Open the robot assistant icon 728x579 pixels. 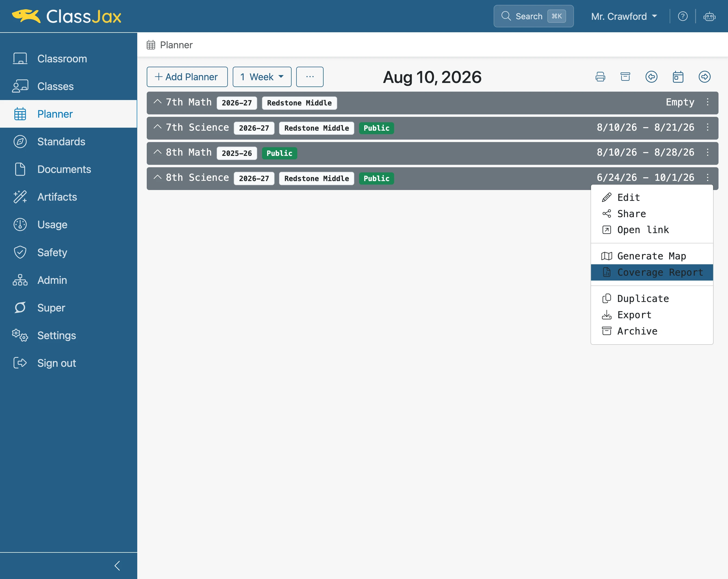709,16
